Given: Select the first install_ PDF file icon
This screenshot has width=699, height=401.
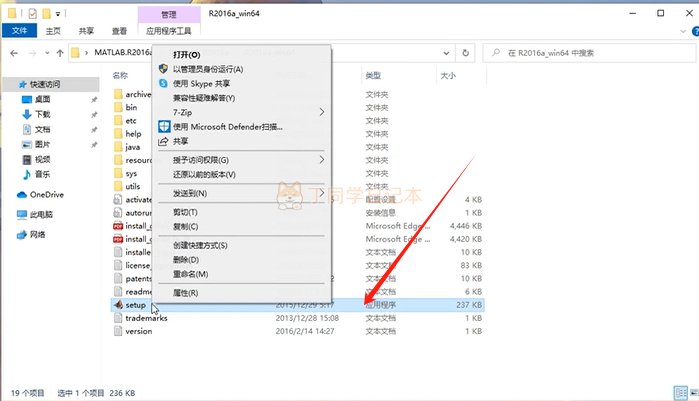Looking at the screenshot, I should pyautogui.click(x=118, y=226).
